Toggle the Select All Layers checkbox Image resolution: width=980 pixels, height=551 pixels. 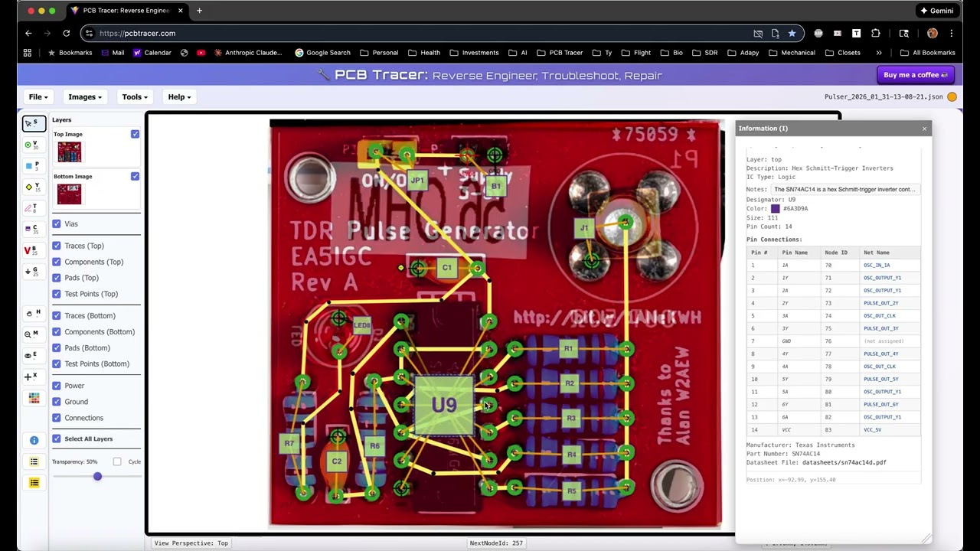pyautogui.click(x=57, y=439)
